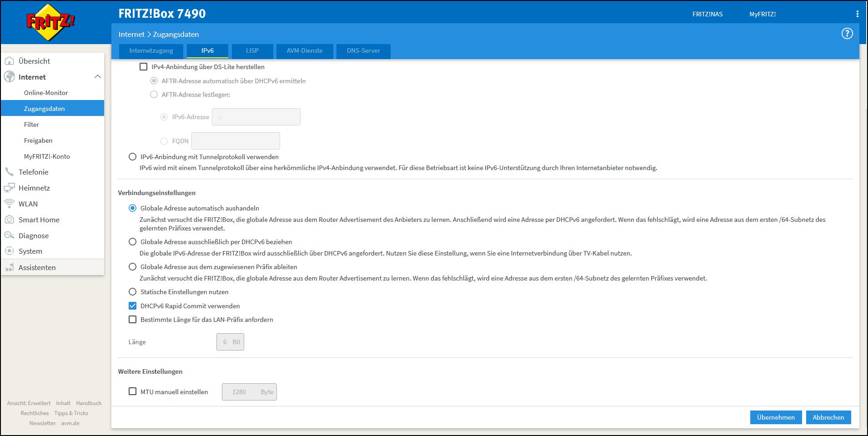The width and height of the screenshot is (868, 436).
Task: Open the Filter submenu entry
Action: 31,125
